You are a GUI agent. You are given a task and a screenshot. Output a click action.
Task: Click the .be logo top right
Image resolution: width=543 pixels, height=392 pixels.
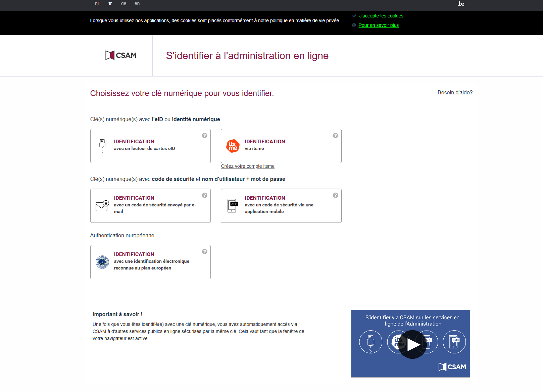[461, 4]
